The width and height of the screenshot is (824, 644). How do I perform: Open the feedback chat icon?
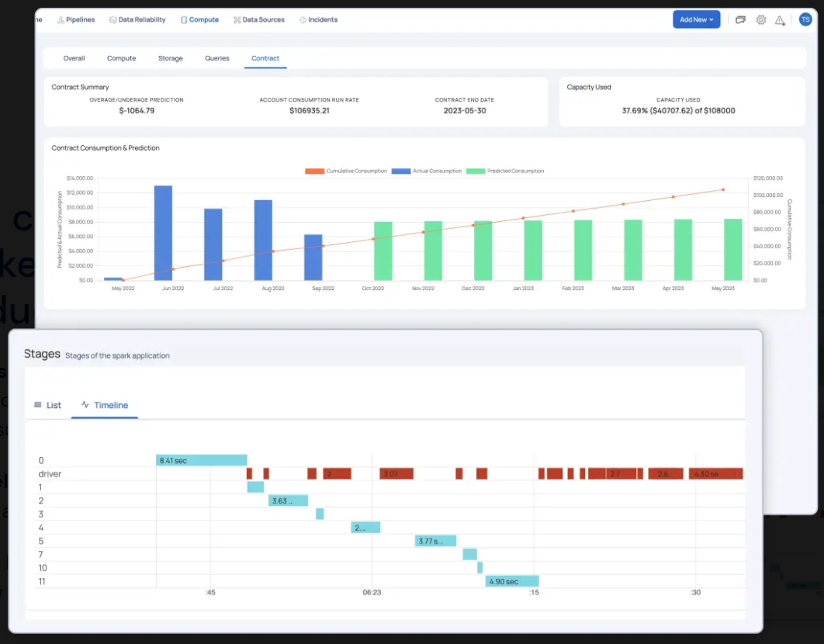click(x=739, y=19)
